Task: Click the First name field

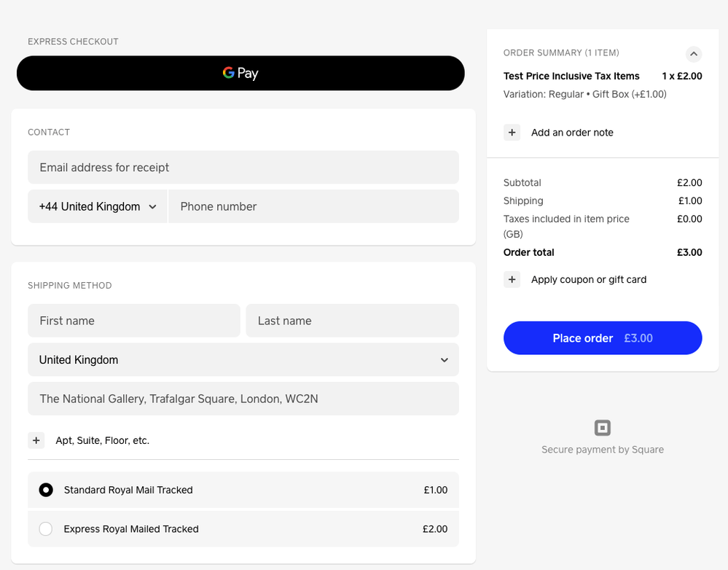Action: pos(134,321)
